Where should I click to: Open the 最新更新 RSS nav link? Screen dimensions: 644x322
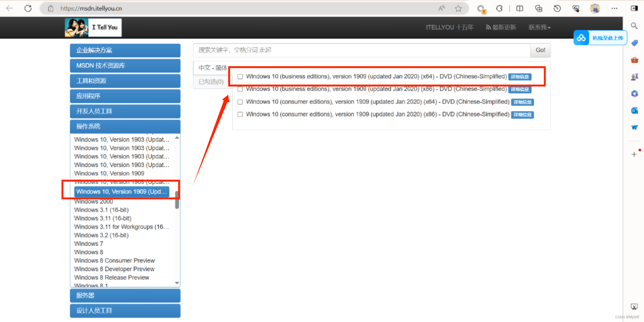(x=501, y=27)
